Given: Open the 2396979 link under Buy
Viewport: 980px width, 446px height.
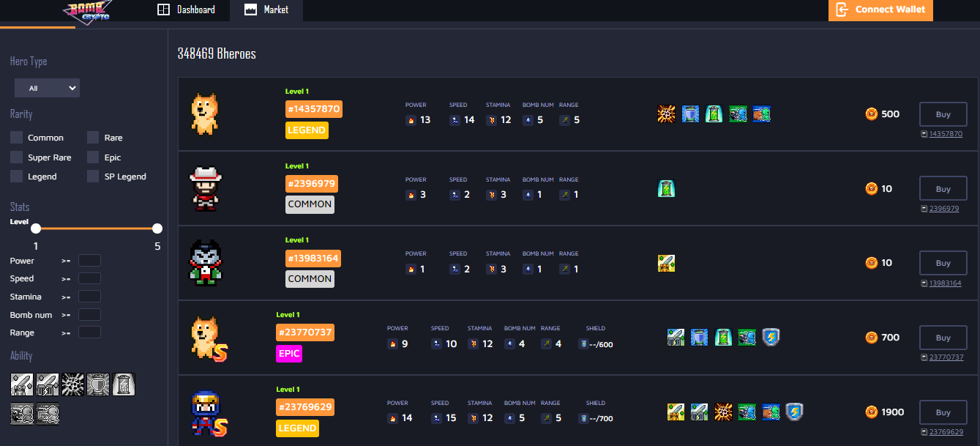Looking at the screenshot, I should [944, 209].
